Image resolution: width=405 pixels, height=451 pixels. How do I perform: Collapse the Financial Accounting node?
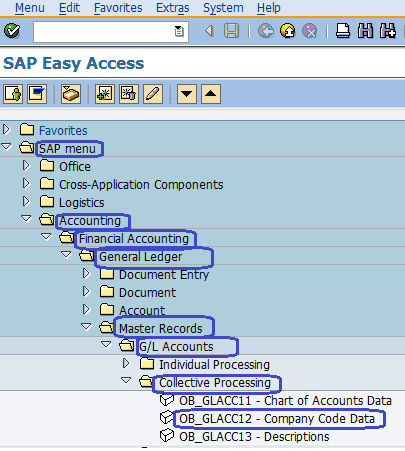click(x=46, y=237)
